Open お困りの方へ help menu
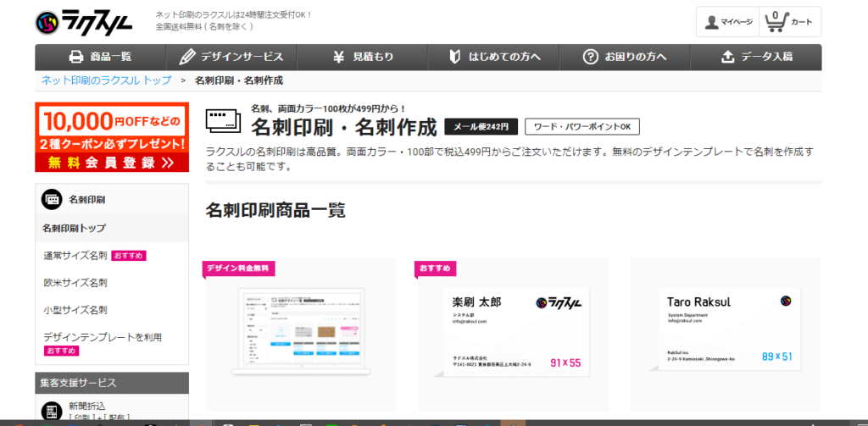Screen dimensions: 868x426 pos(625,57)
